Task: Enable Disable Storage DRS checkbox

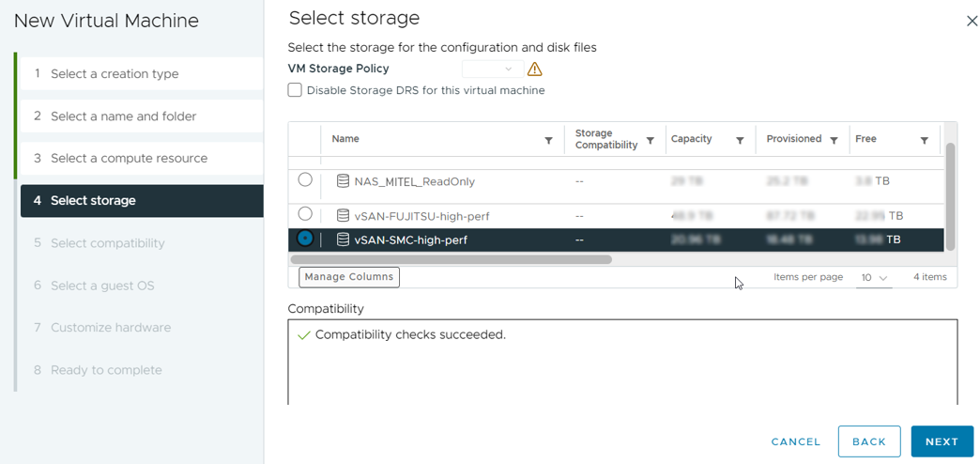Action: (x=295, y=90)
